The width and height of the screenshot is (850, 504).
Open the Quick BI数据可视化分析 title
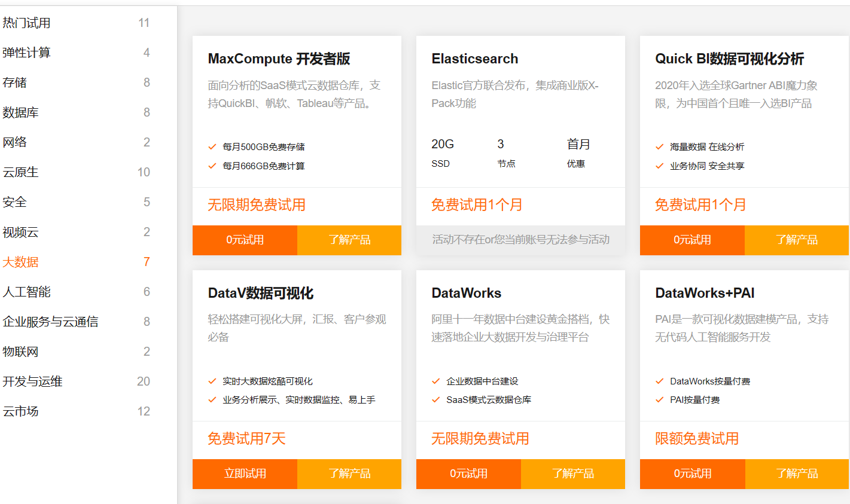point(729,59)
